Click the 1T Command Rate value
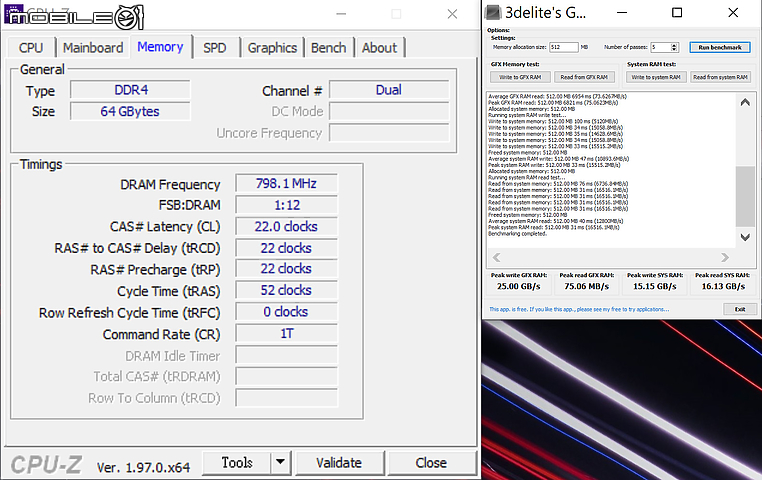Screen dimensions: 762x480 click(x=286, y=333)
